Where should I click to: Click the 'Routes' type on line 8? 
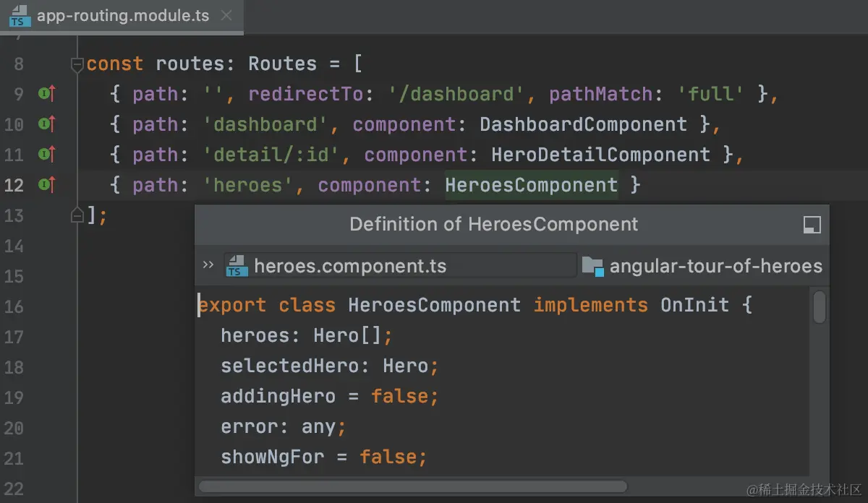pyautogui.click(x=283, y=64)
